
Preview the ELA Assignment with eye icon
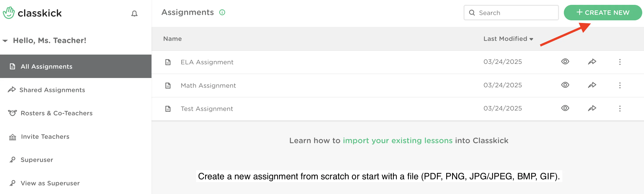coord(565,61)
